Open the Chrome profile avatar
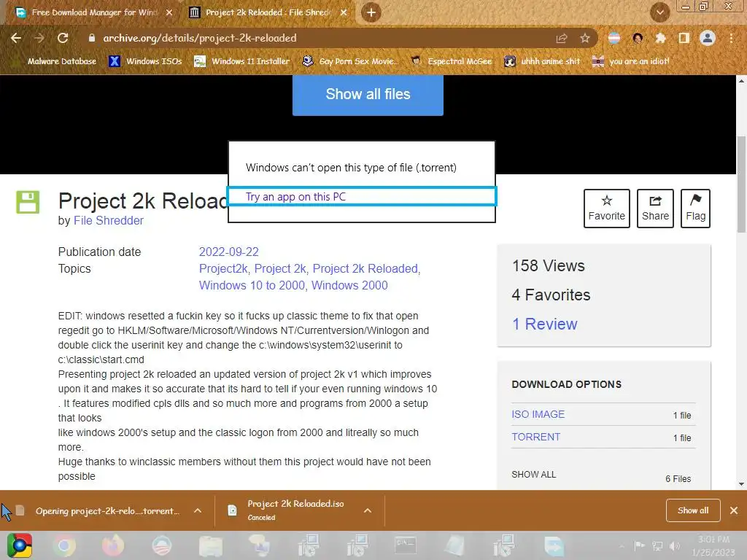Screen dimensions: 747x560 tap(708, 38)
